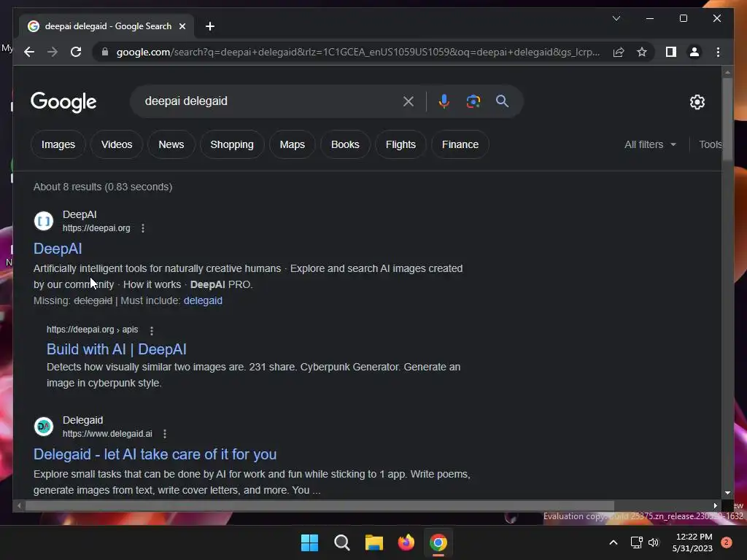Filter results by Videos
Viewport: 747px width, 560px height.
tap(117, 144)
